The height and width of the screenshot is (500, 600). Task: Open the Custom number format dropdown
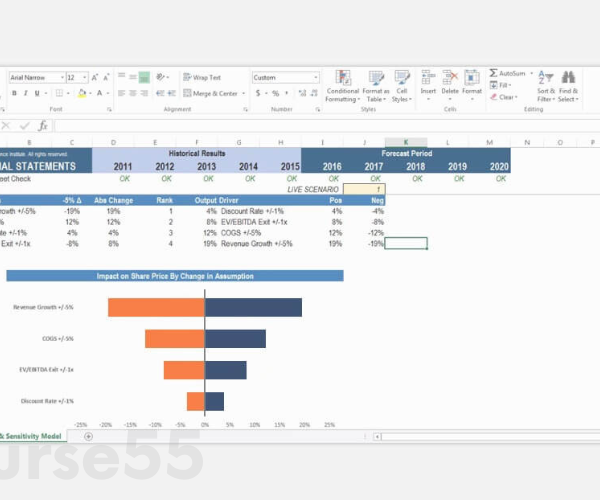pos(316,78)
